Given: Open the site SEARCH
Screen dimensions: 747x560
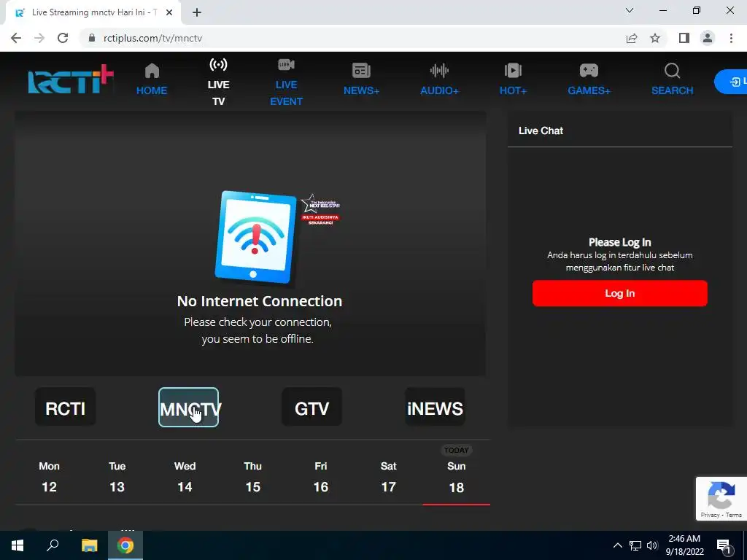Looking at the screenshot, I should click(672, 79).
